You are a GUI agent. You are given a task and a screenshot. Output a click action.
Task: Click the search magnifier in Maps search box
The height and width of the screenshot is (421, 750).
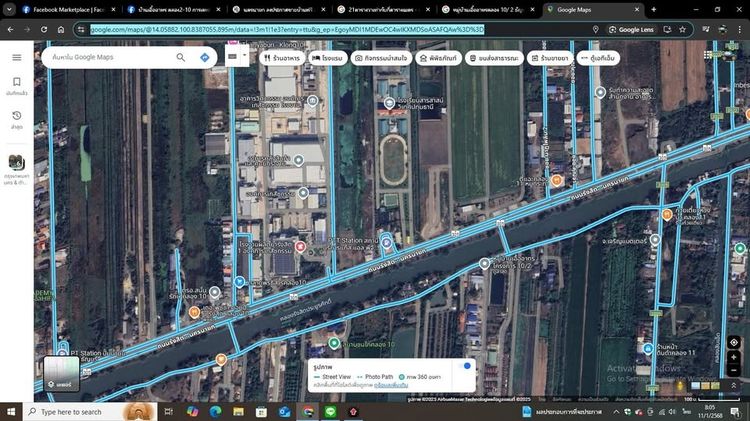point(181,57)
